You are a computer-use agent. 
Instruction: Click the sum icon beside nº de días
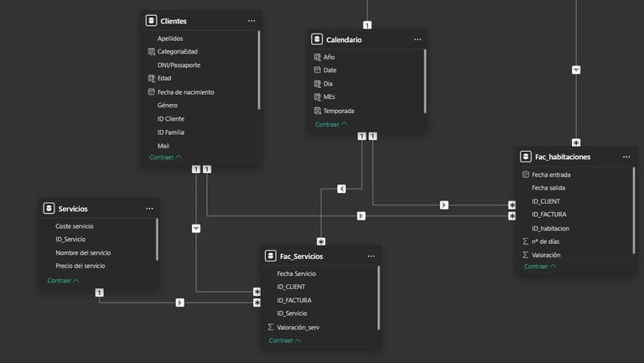point(525,241)
